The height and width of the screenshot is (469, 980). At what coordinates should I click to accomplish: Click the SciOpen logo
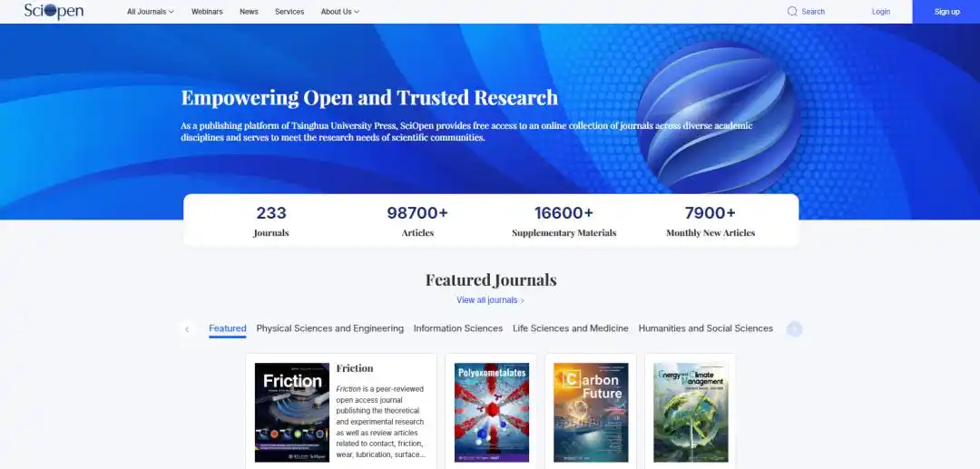pos(54,11)
